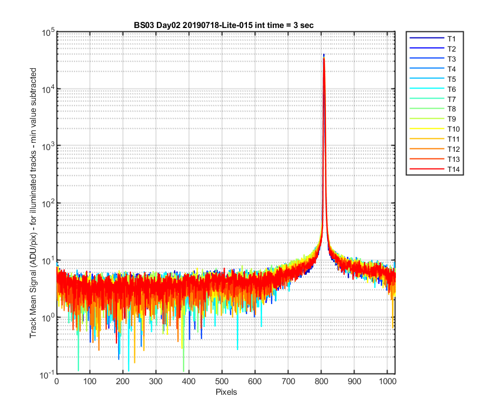Click the y-axis tick label 10^1
Screen dimensions: 504x420
48,260
